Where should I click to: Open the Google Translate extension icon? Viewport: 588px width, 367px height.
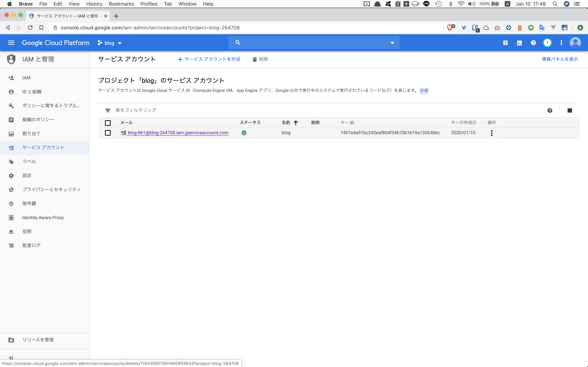click(x=542, y=27)
